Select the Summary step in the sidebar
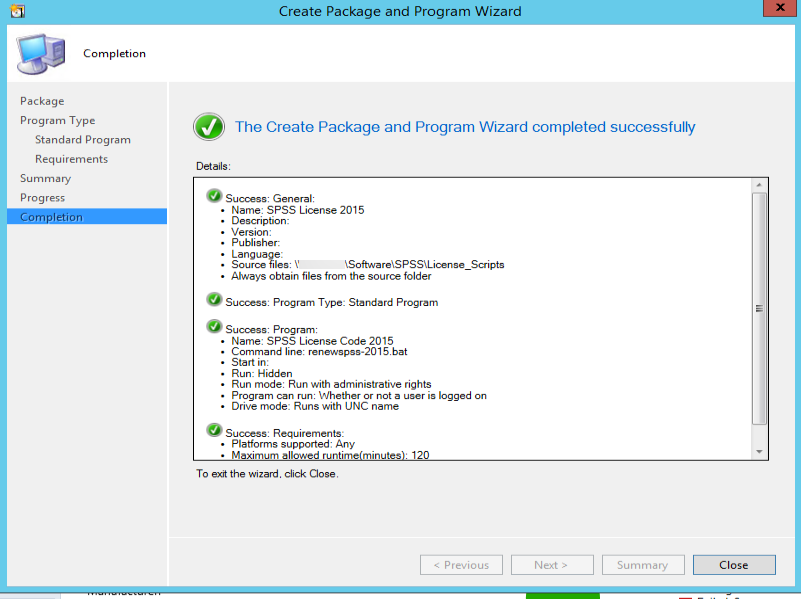The width and height of the screenshot is (801, 599). tap(45, 179)
